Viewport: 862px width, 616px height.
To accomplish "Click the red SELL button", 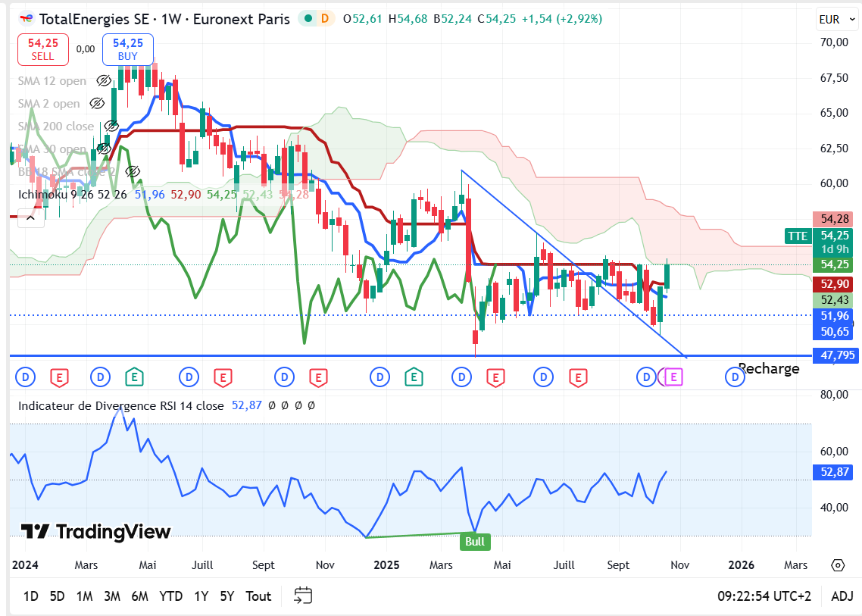I will 43,49.
